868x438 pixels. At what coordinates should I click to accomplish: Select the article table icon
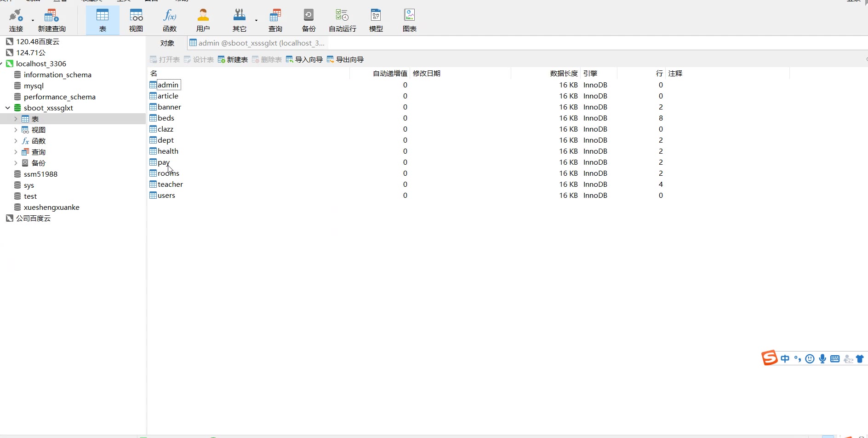pyautogui.click(x=153, y=96)
